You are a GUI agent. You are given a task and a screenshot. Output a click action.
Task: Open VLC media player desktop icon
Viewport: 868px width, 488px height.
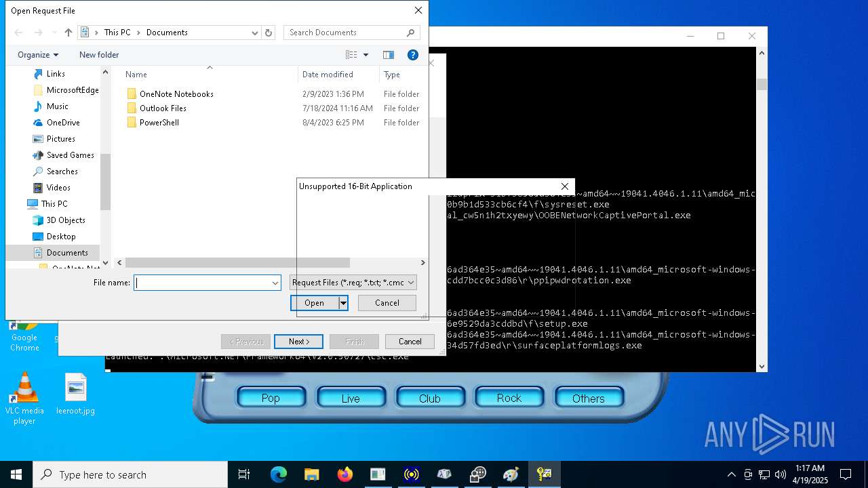pos(24,399)
